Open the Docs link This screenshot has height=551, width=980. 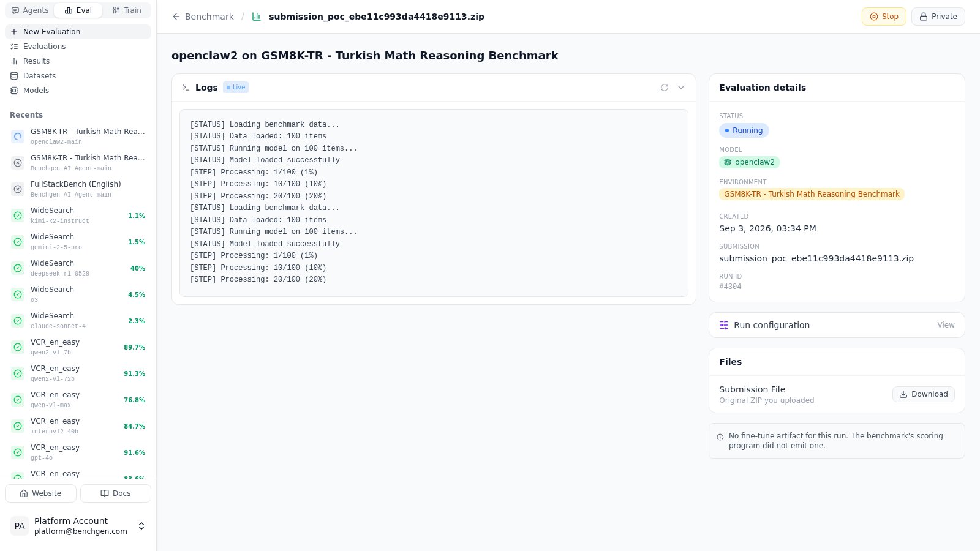pos(116,493)
